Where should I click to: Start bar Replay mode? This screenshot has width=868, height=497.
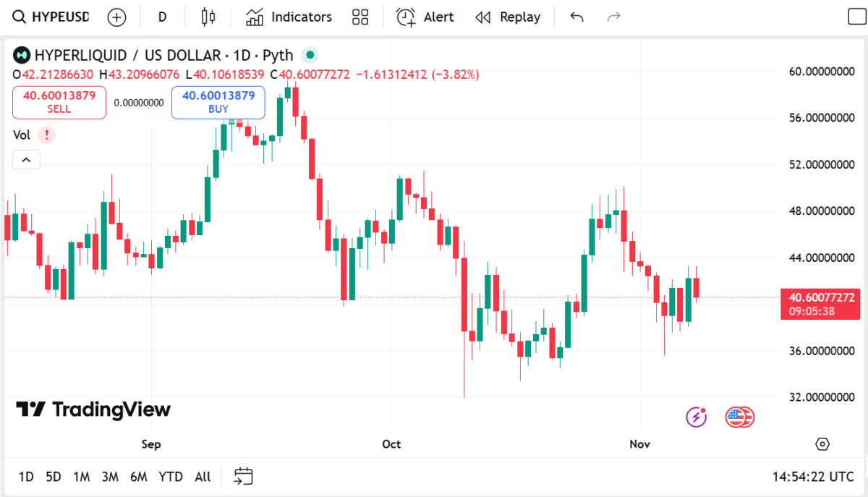click(x=508, y=17)
